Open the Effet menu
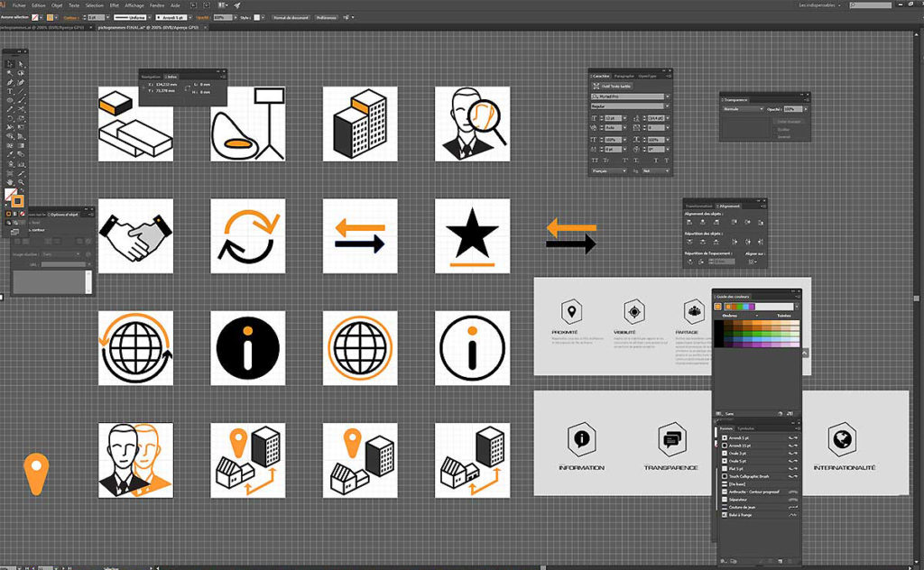Screen dimensions: 924x570 [114, 5]
